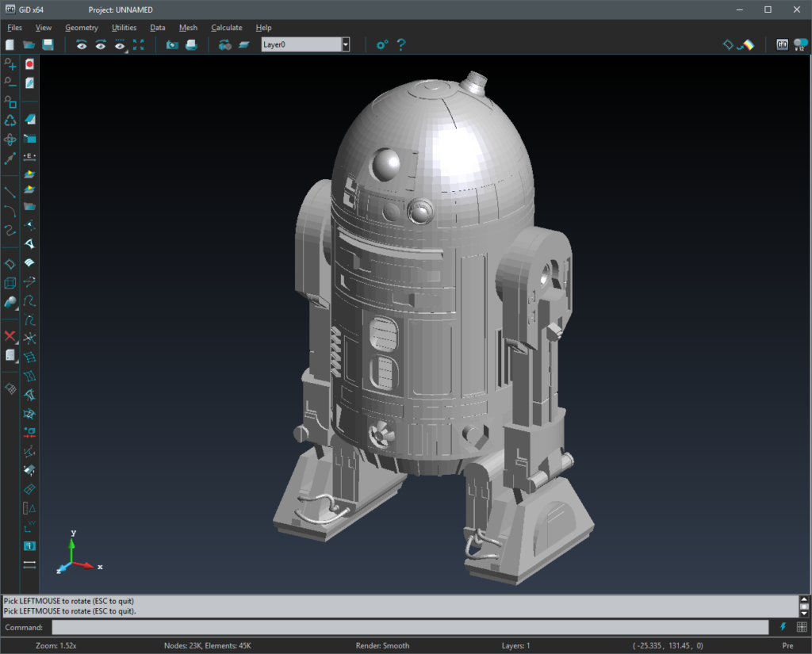Screen dimensions: 812x654
Task: Click the XY coordinate axes icon
Action: coord(29,527)
